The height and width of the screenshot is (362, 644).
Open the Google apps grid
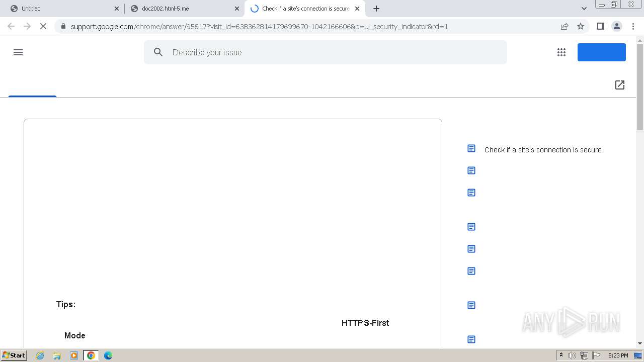561,52
